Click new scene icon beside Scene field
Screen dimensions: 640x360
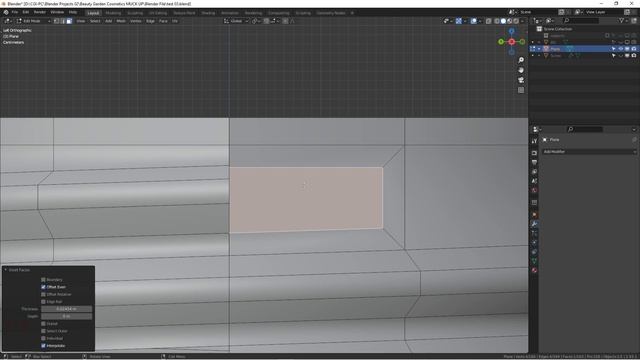click(562, 12)
